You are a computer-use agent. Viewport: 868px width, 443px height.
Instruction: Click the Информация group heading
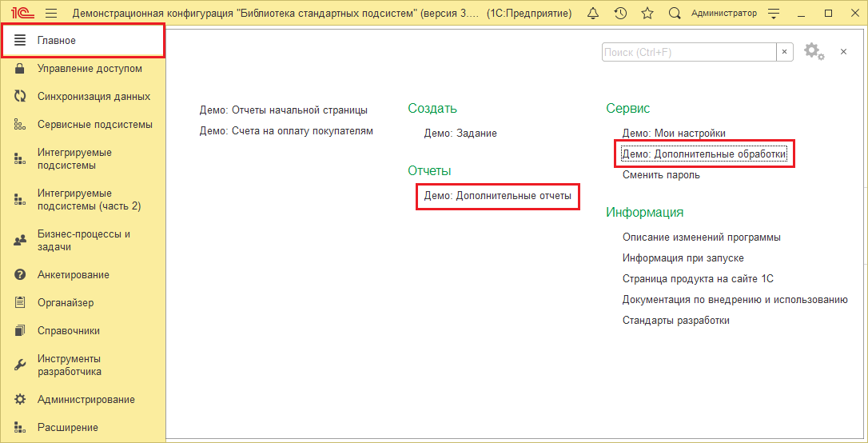[x=645, y=212]
